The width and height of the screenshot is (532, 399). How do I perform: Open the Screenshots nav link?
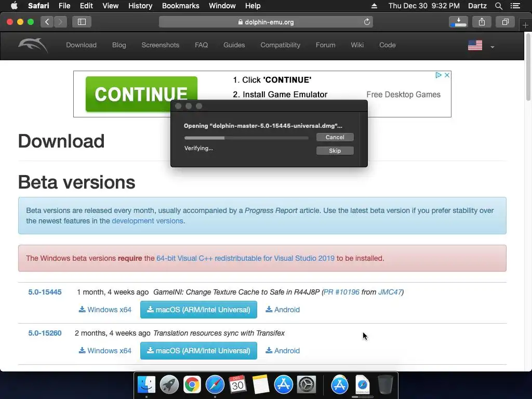[160, 45]
